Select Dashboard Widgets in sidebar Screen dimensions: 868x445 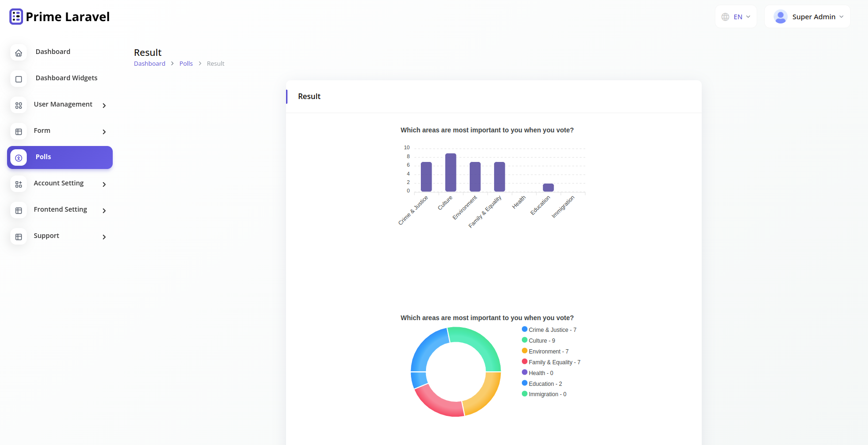pos(66,78)
